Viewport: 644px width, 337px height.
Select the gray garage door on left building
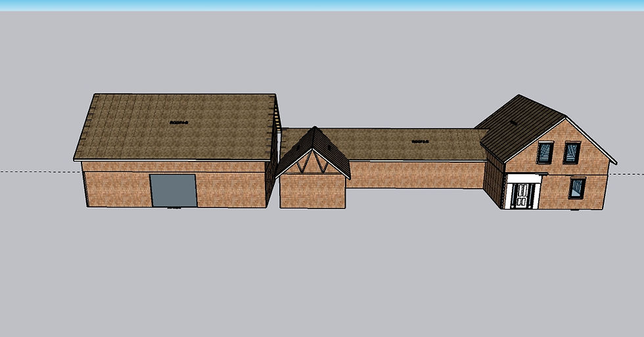point(173,191)
